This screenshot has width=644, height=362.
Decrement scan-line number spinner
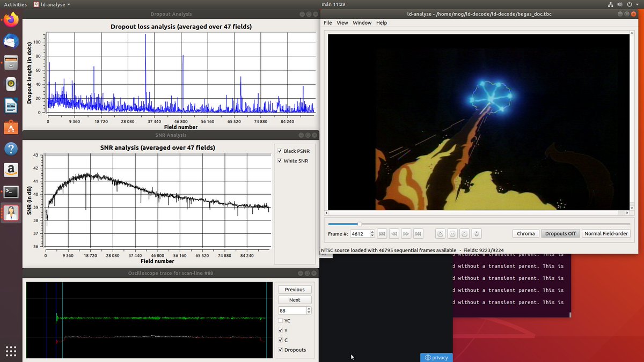point(309,312)
